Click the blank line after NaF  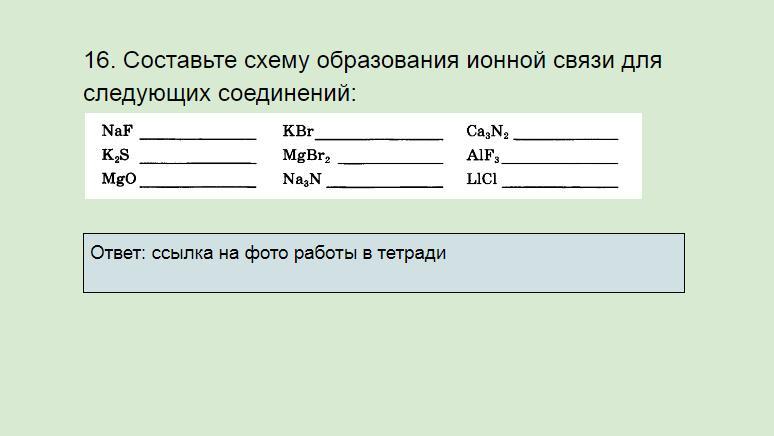click(x=198, y=136)
